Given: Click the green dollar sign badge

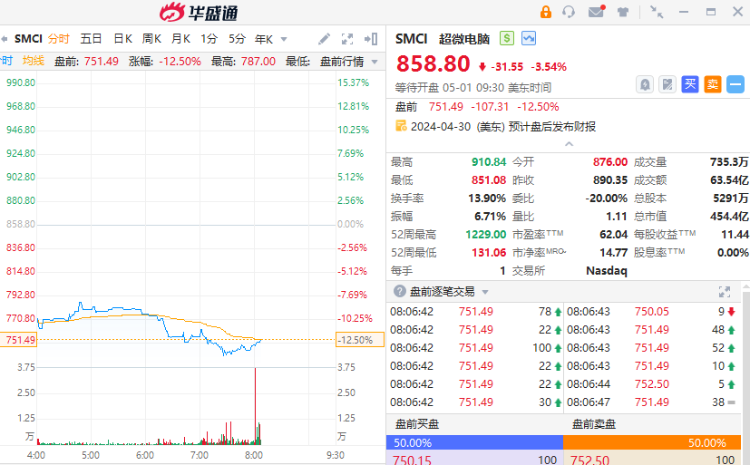Looking at the screenshot, I should point(507,38).
